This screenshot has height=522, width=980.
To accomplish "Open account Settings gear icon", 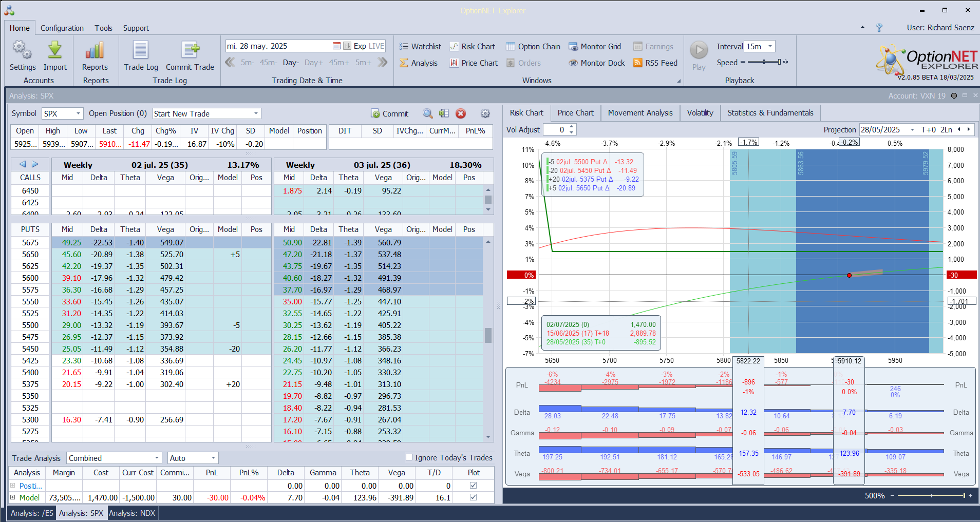I will coord(22,50).
